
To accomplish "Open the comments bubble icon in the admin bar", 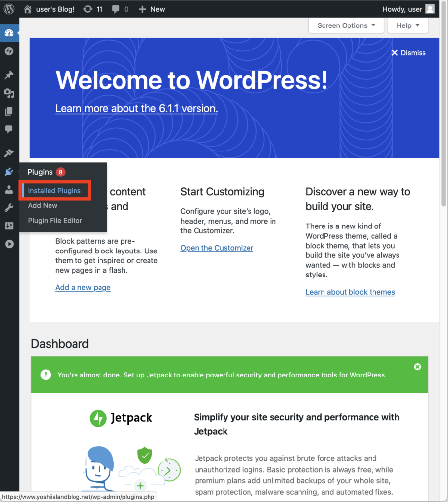I will [116, 9].
